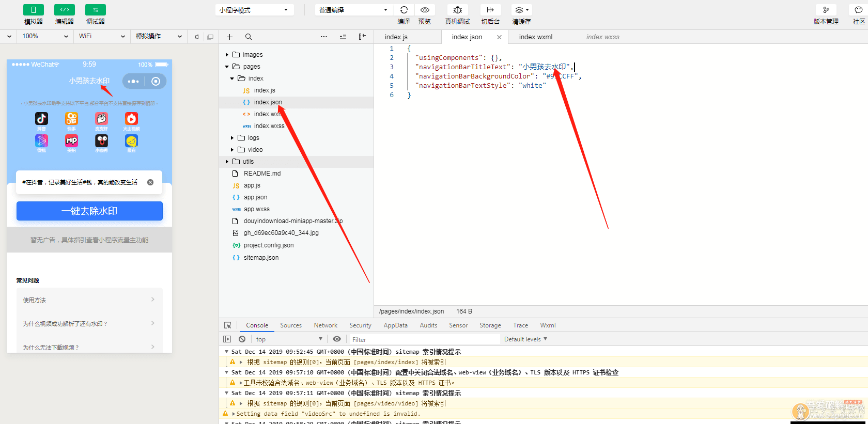
Task: Toggle the 编辑器 editor panel
Action: click(65, 10)
